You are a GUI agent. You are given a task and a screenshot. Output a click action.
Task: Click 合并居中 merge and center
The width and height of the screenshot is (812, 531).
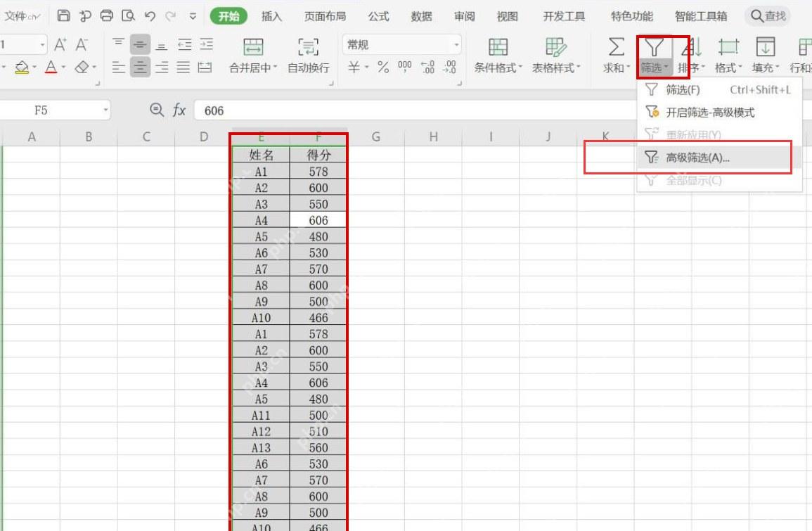(253, 56)
